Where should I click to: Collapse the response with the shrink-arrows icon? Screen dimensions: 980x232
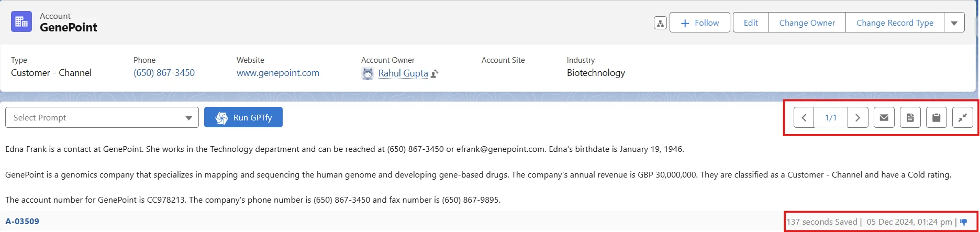[963, 118]
